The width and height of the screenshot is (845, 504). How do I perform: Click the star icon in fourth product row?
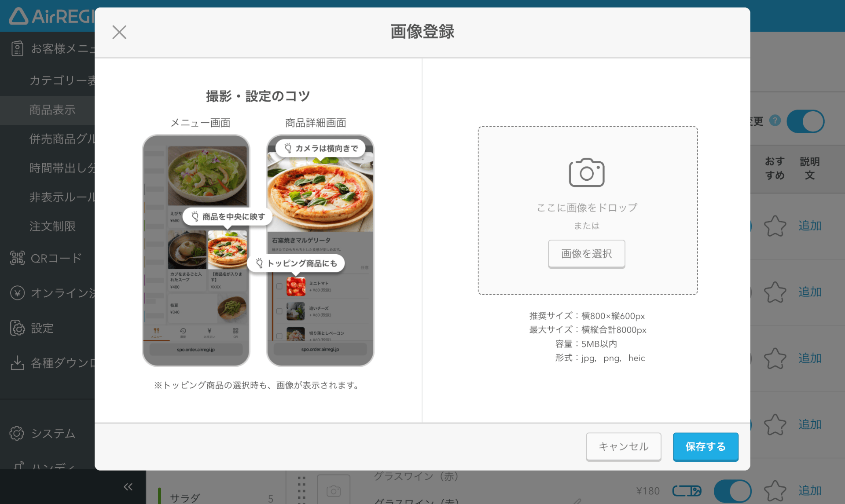tap(775, 425)
